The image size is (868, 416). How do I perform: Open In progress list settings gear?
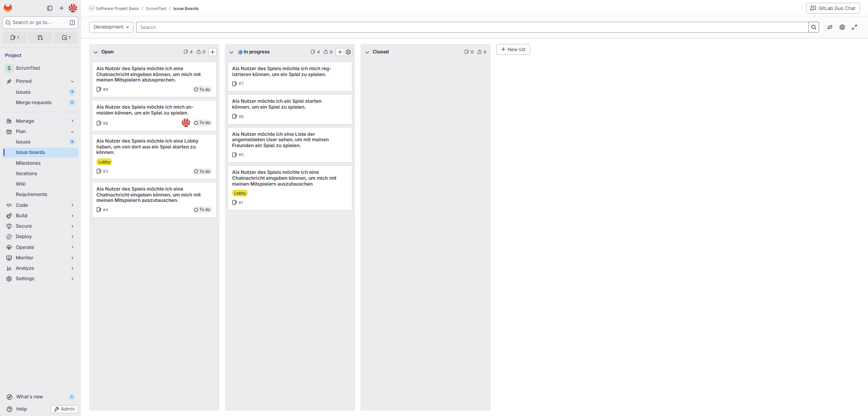point(348,52)
